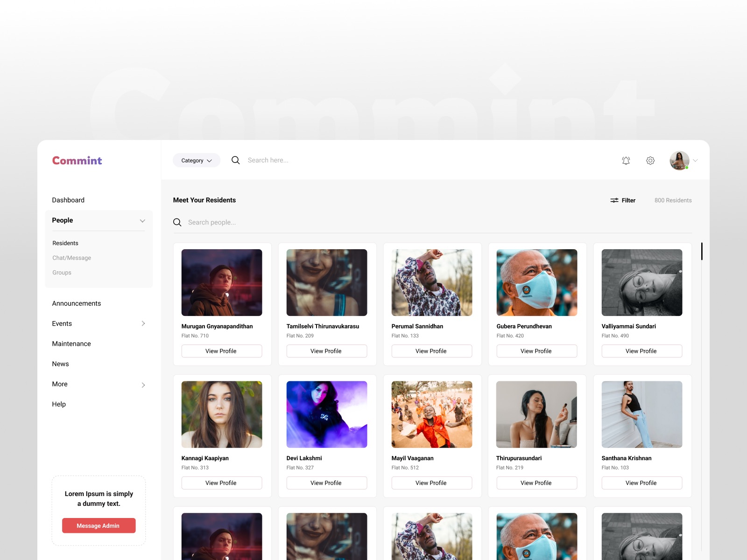
Task: View profile of Murugan Gnyanapandithan
Action: [x=221, y=351]
